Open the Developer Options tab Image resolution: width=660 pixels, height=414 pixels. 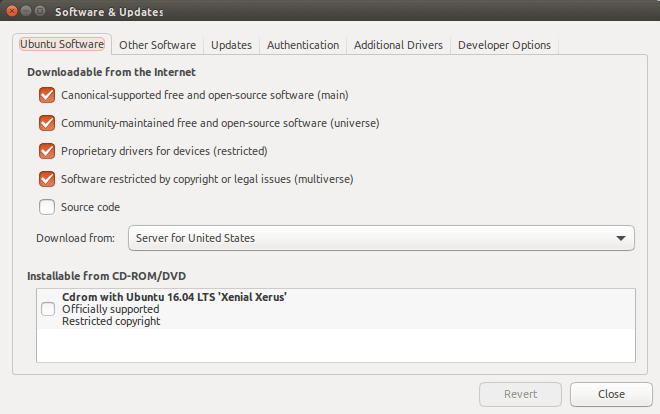pos(504,45)
